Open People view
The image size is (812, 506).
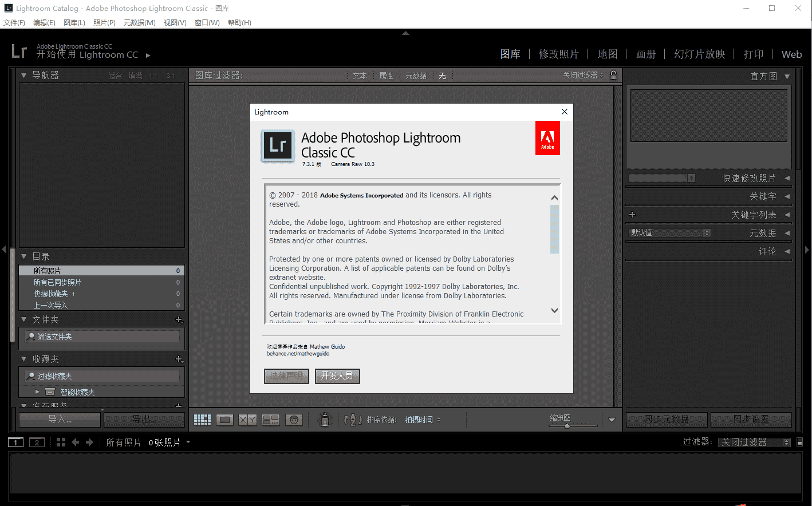point(294,420)
